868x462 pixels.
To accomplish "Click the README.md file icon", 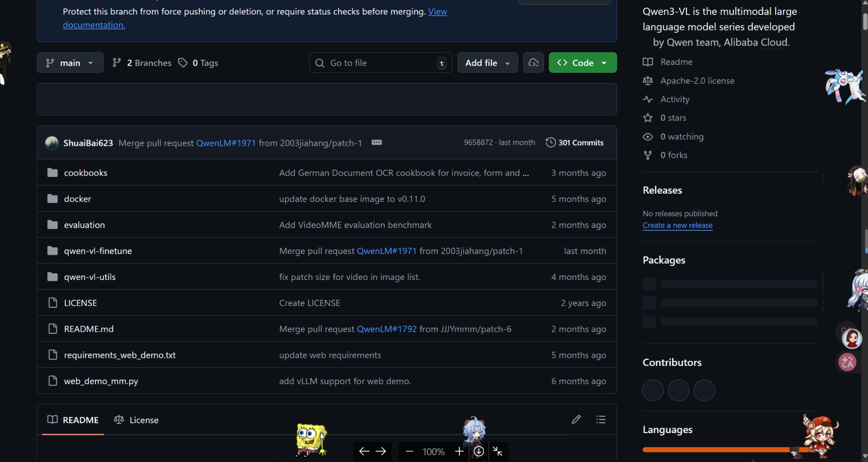I will (x=53, y=329).
